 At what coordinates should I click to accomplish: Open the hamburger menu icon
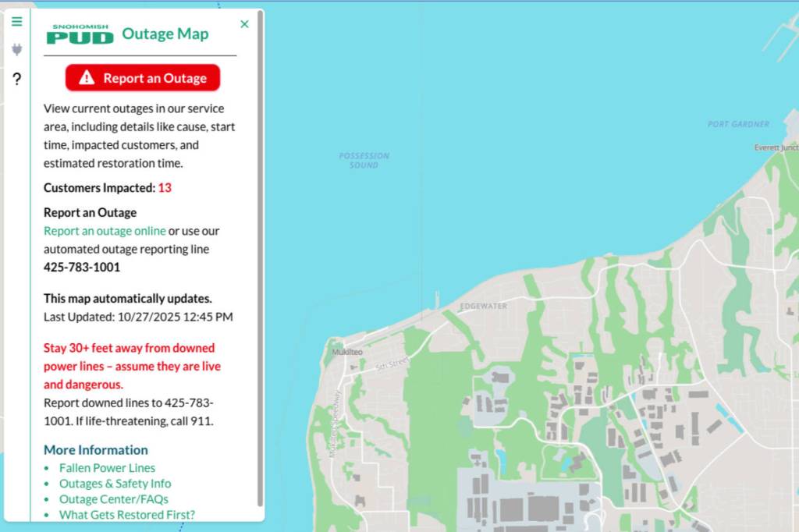16,22
